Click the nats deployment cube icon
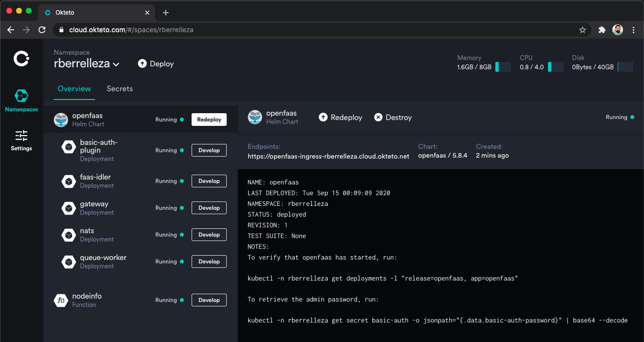Screen dimensions: 644x342 (69, 235)
